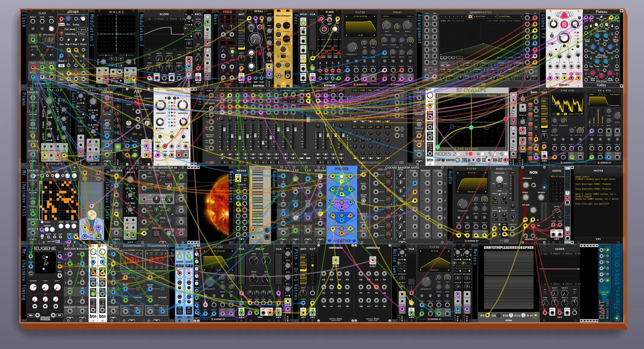Image resolution: width=644 pixels, height=349 pixels.
Task: Toggle the MODE button on FENCE
Action: [232, 52]
